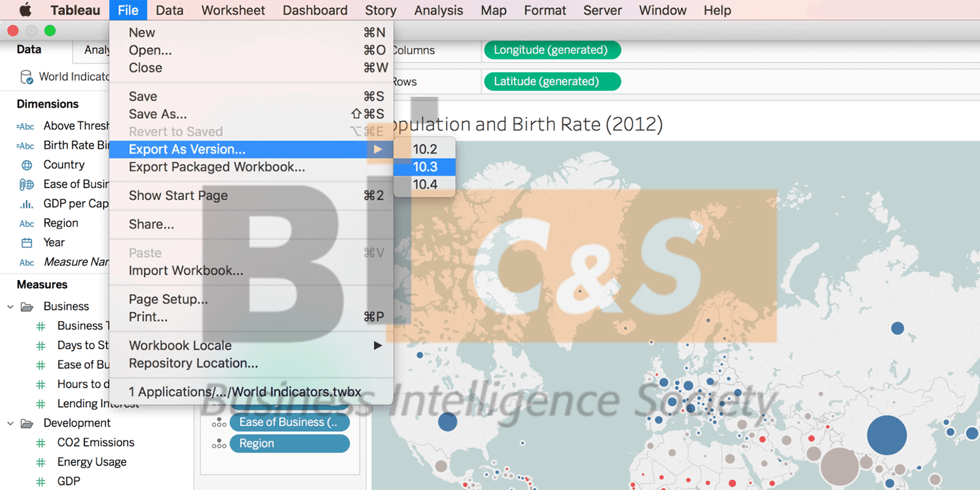980x490 pixels.
Task: Click the Longitude (generated) pill on Columns
Action: [552, 50]
